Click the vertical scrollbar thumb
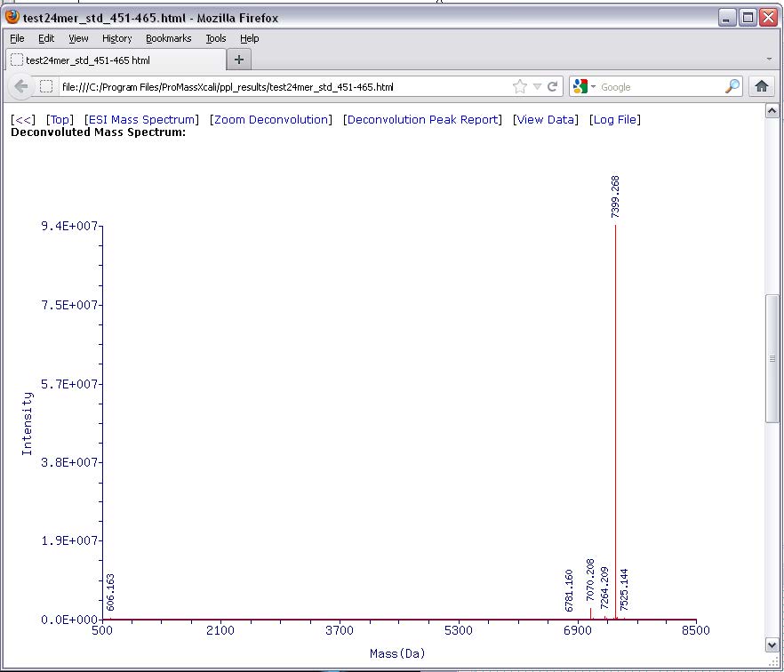The image size is (784, 672). coord(772,357)
